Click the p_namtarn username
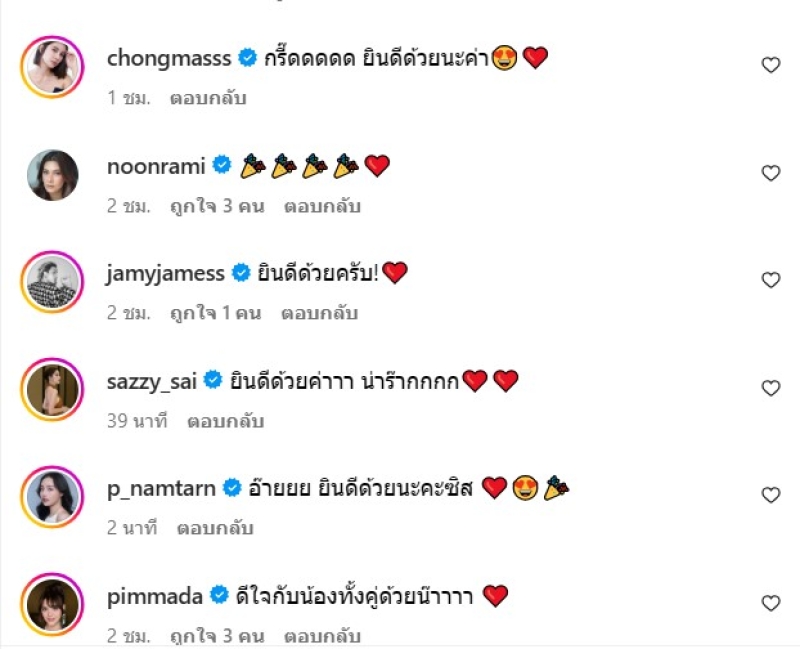The width and height of the screenshot is (800, 649). [x=160, y=489]
